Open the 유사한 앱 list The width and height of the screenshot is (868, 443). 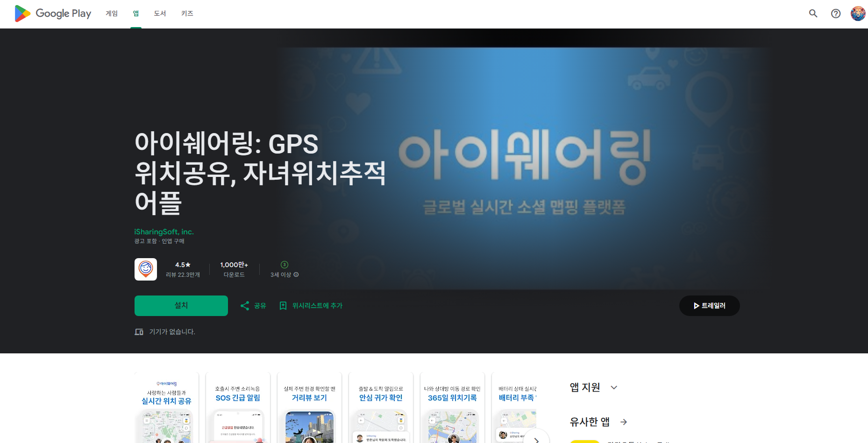(x=624, y=422)
